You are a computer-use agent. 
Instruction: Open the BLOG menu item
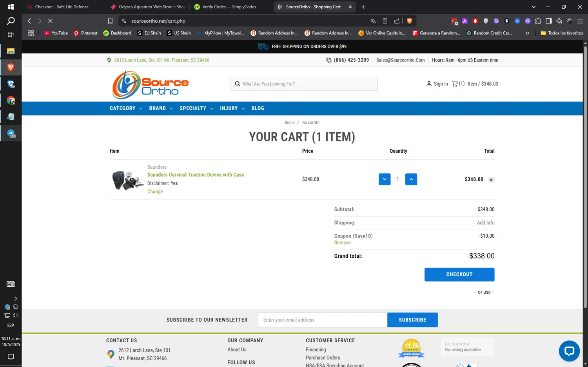tap(258, 108)
